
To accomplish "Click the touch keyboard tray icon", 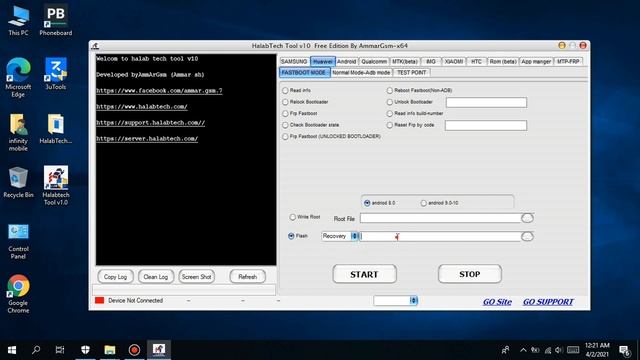I will click(573, 350).
